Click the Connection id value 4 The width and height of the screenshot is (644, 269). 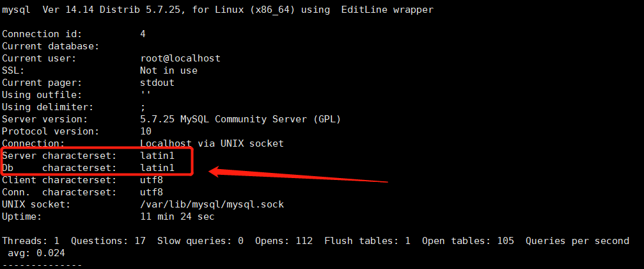tap(143, 34)
